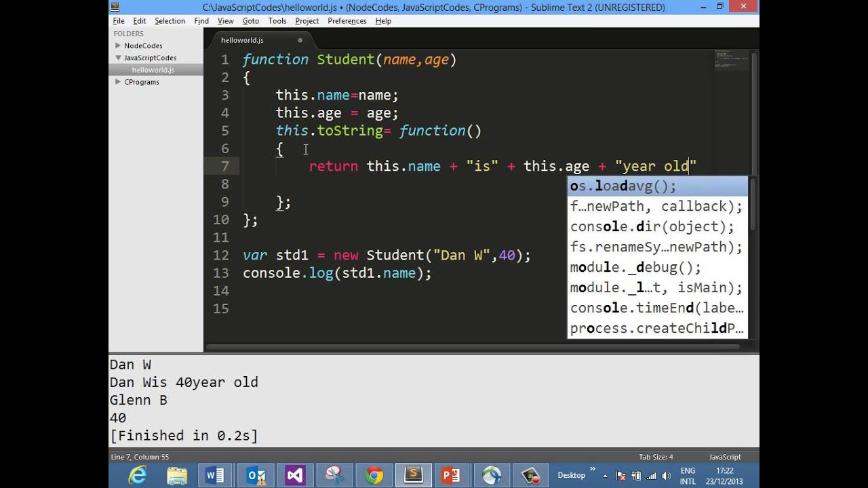Click 'Dan Wis 40year old' in output panel
Viewport: 868px width, 488px height.
coord(184,382)
